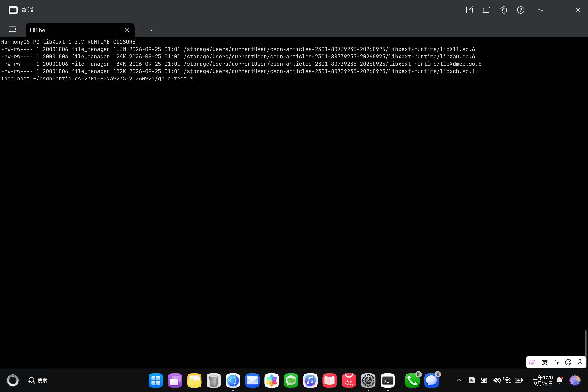Open the taskbar search box
This screenshot has width=588, height=392.
pos(38,380)
